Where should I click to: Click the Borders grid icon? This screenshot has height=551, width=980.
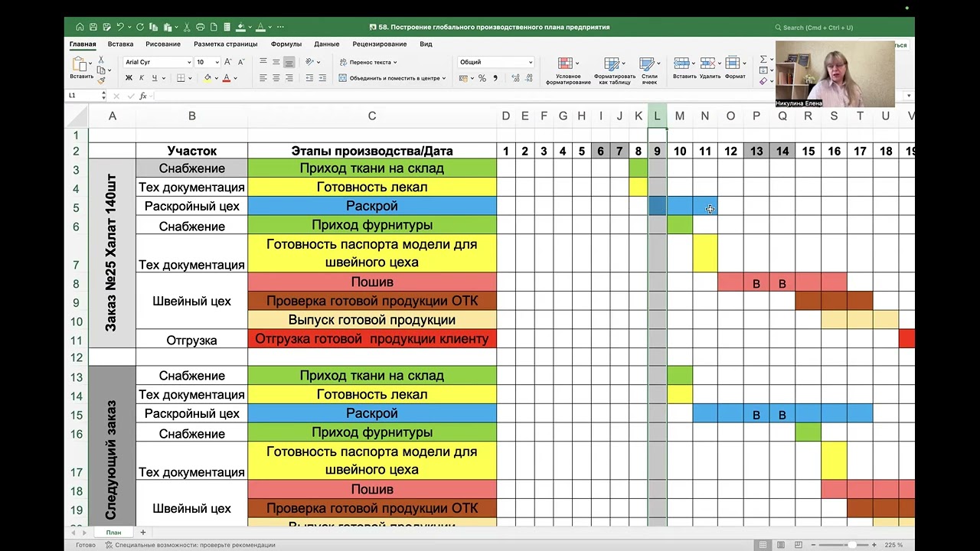[x=181, y=78]
